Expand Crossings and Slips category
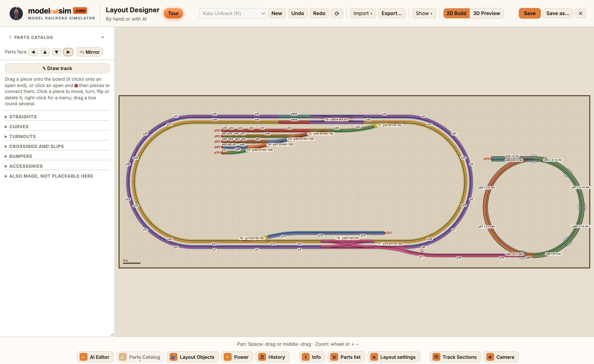Image resolution: width=594 pixels, height=364 pixels. coord(57,146)
